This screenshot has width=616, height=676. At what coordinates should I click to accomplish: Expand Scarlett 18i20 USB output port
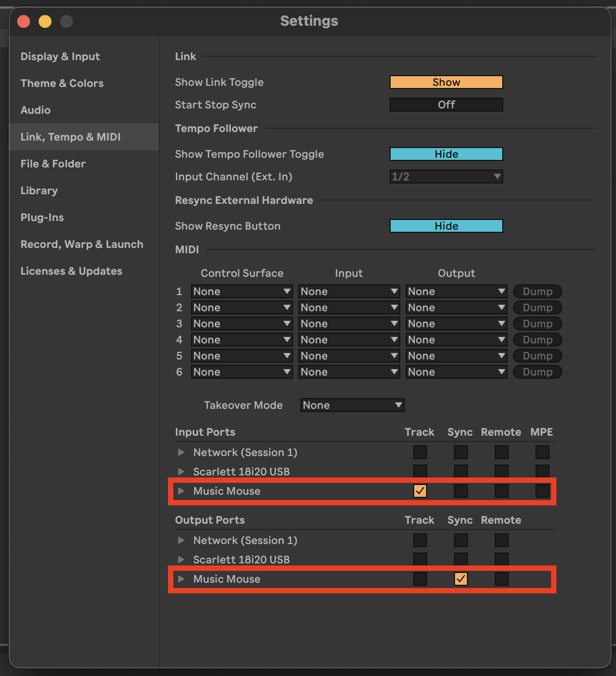point(181,560)
